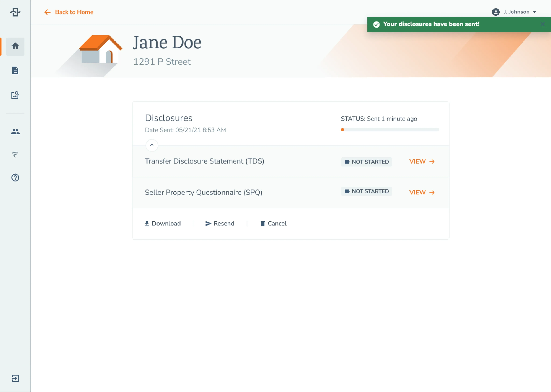Go Back to Home
Screen dimensions: 551x392
(69, 12)
